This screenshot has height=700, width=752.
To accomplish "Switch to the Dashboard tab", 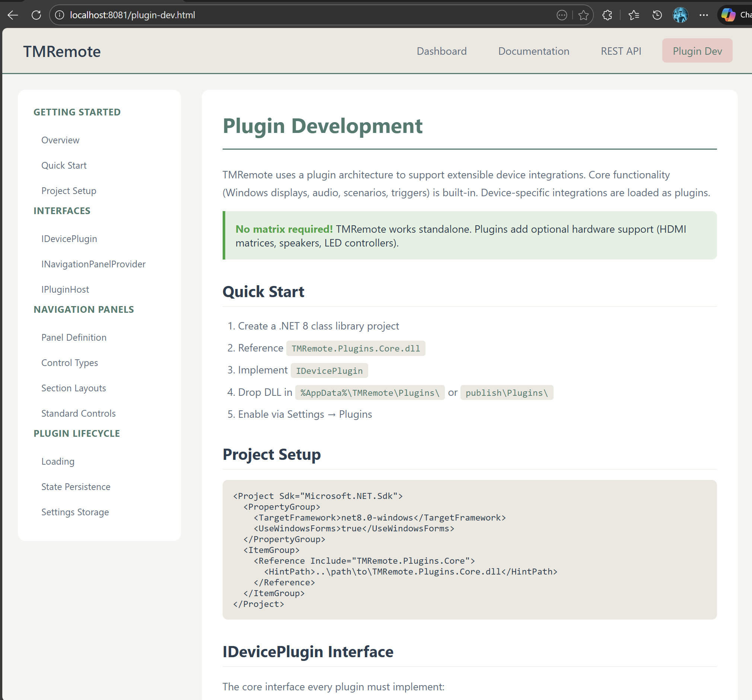I will 442,51.
